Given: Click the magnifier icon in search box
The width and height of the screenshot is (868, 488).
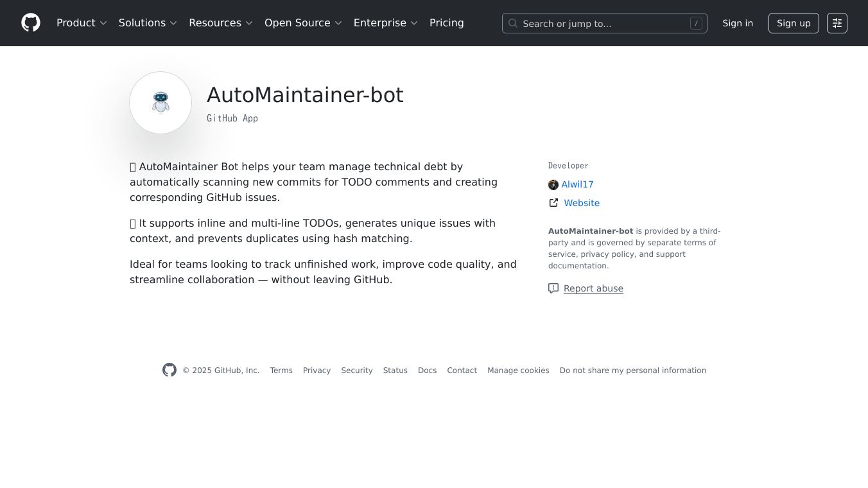Looking at the screenshot, I should tap(513, 23).
